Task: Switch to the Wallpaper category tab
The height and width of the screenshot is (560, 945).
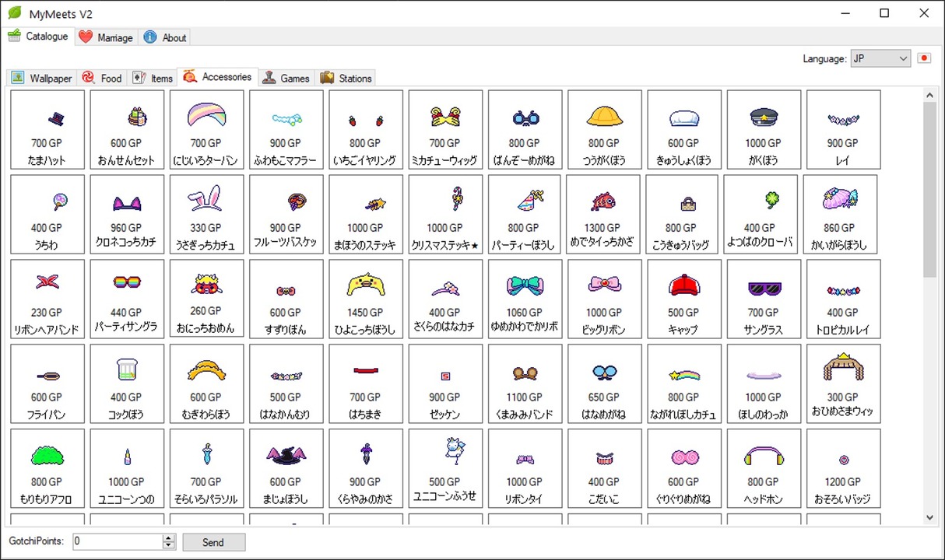Action: [41, 78]
